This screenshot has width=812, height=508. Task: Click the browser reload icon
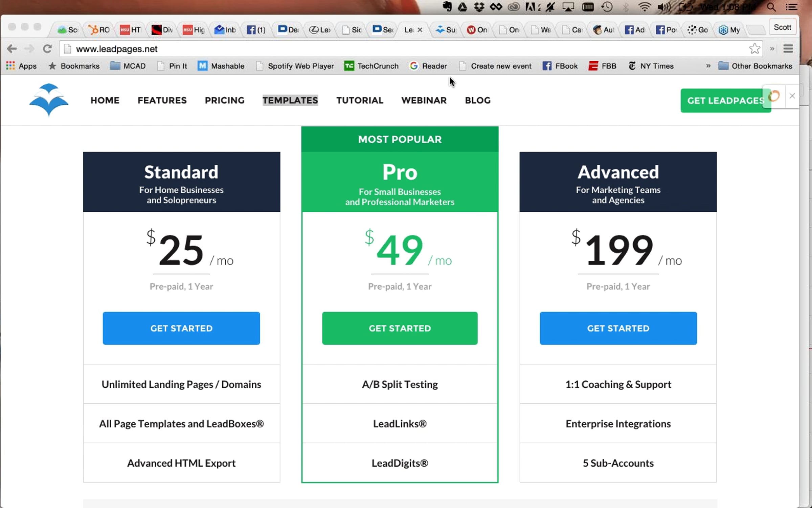tap(47, 49)
